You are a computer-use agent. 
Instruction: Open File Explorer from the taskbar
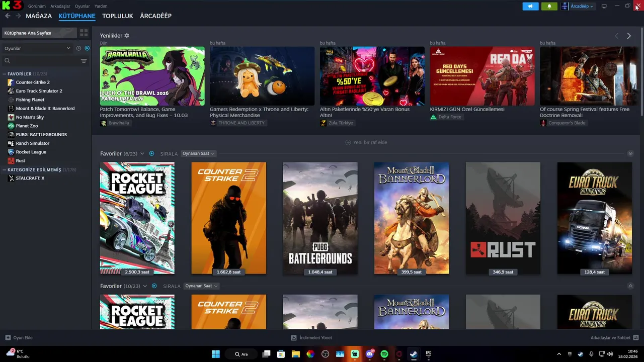click(296, 354)
